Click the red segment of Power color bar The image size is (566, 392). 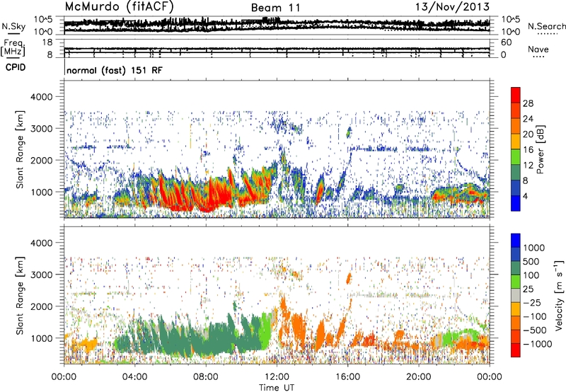(x=516, y=96)
